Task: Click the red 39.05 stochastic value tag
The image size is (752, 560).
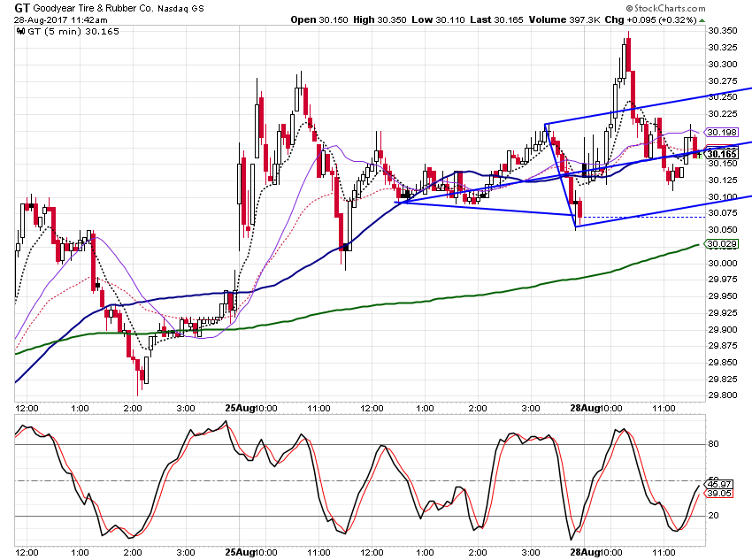Action: (719, 494)
